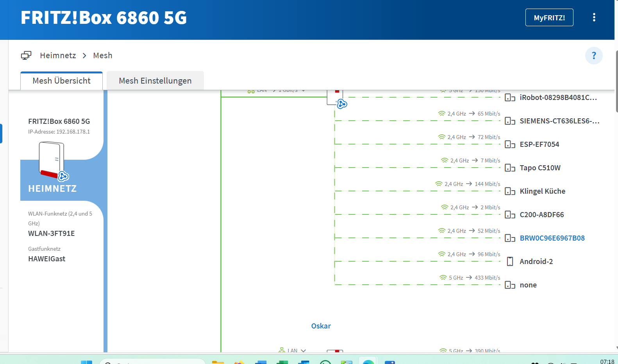Click the WLAN-3FT91E network name
Viewport: 618px width, 364px height.
pyautogui.click(x=51, y=234)
